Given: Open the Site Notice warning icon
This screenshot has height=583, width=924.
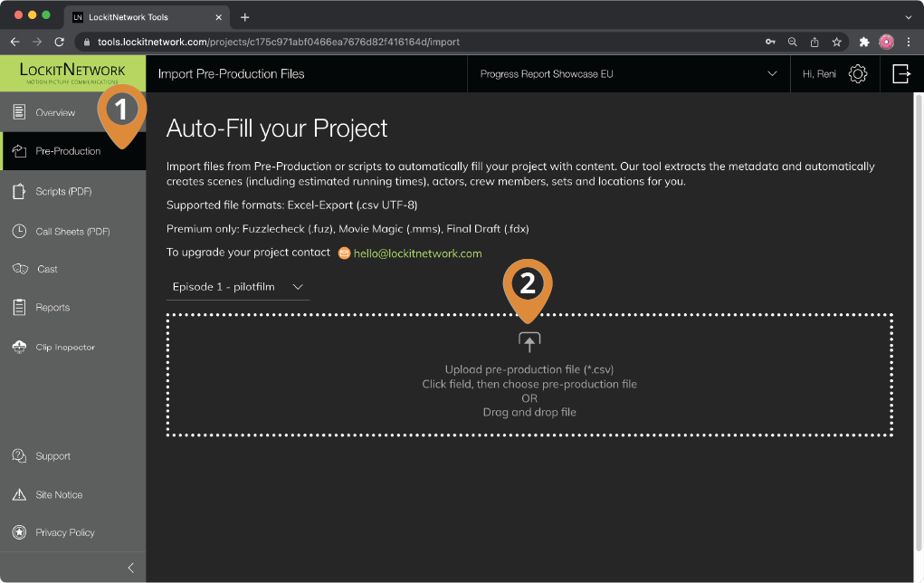Looking at the screenshot, I should pos(19,494).
